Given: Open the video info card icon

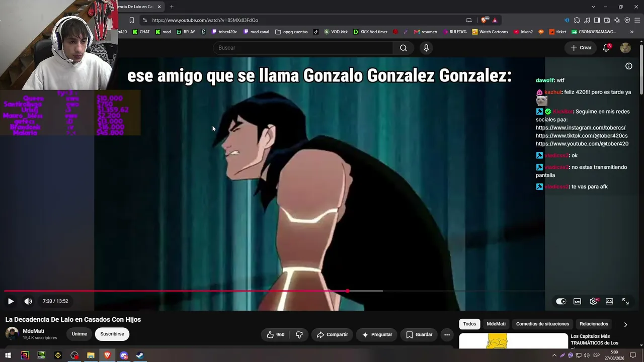Looking at the screenshot, I should [629, 66].
